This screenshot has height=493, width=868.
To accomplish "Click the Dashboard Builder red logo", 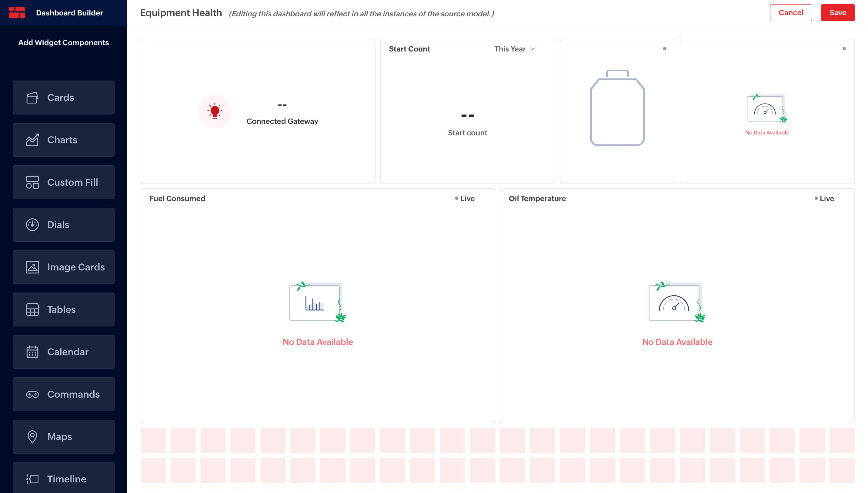I will pos(17,12).
